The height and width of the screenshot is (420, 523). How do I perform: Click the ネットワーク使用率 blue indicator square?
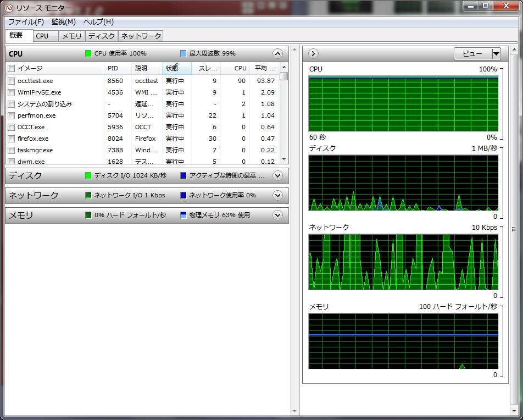coord(183,195)
